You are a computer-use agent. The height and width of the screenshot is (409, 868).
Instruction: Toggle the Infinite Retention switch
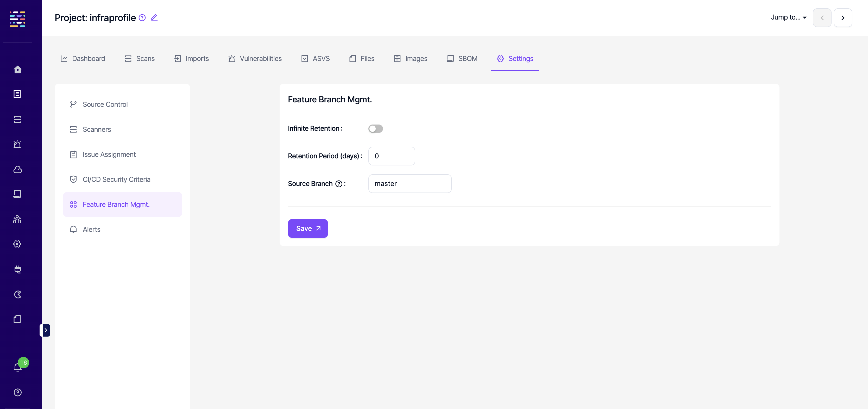tap(375, 128)
